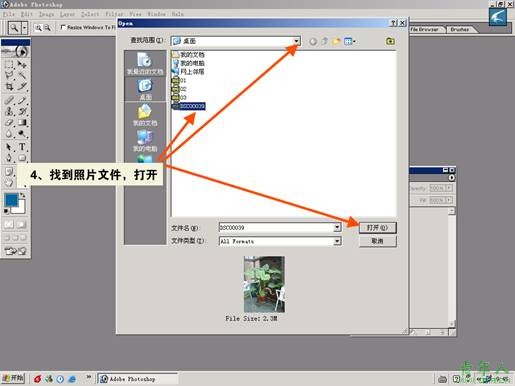Image resolution: width=515 pixels, height=386 pixels.
Task: Expand the Look in location dropdown
Action: click(x=296, y=41)
